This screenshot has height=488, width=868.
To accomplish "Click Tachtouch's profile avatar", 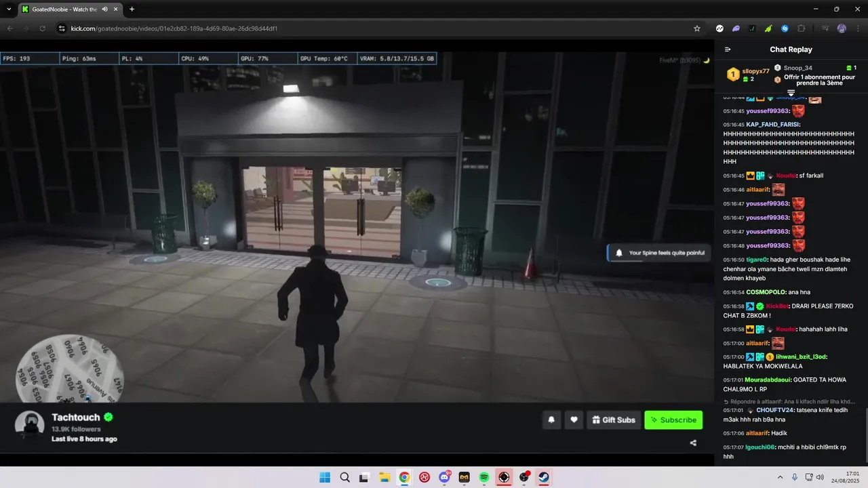I will click(30, 425).
